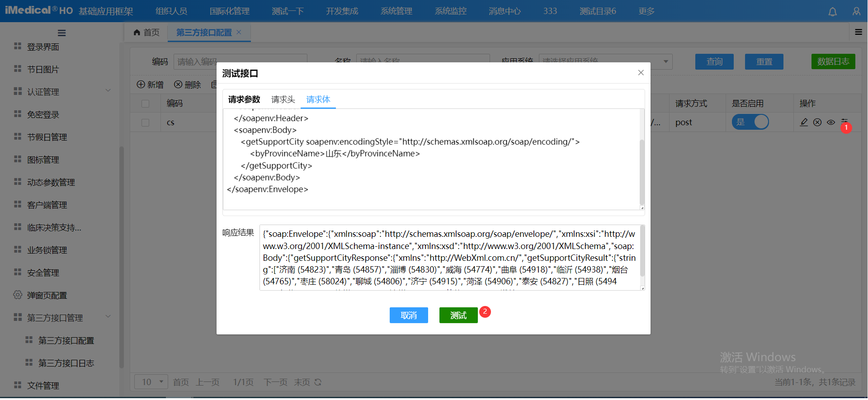
Task: Open the 系统管理 top menu
Action: [x=396, y=11]
